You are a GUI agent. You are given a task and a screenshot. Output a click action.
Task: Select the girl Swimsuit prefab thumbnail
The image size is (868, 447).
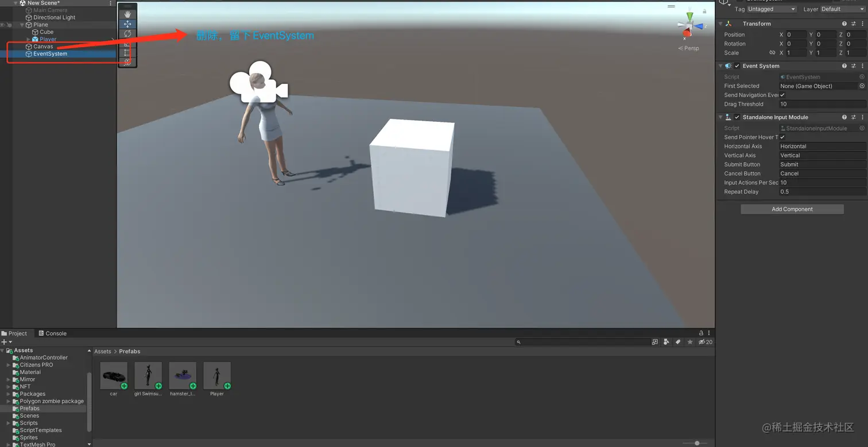coord(148,376)
